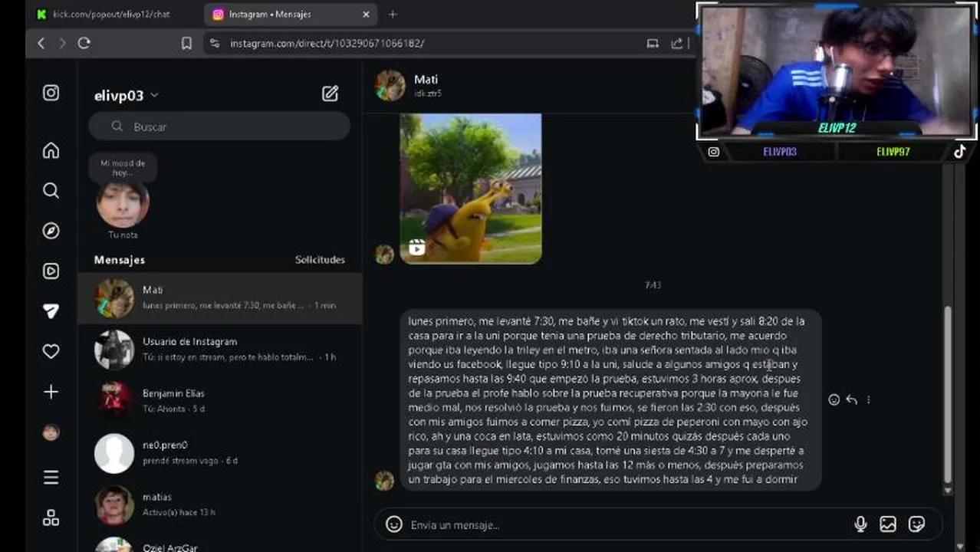Open Solicitudes message requests
Screen dimensions: 980x552
(320, 260)
